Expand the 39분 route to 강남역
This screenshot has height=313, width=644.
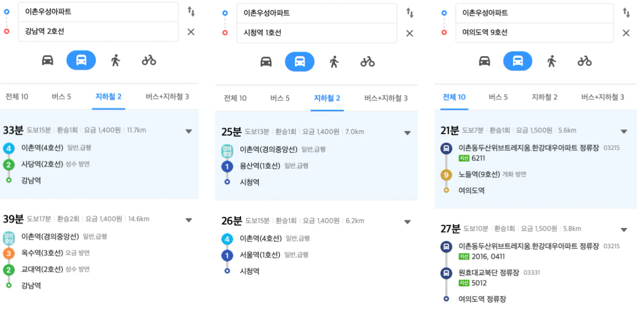pos(189,220)
